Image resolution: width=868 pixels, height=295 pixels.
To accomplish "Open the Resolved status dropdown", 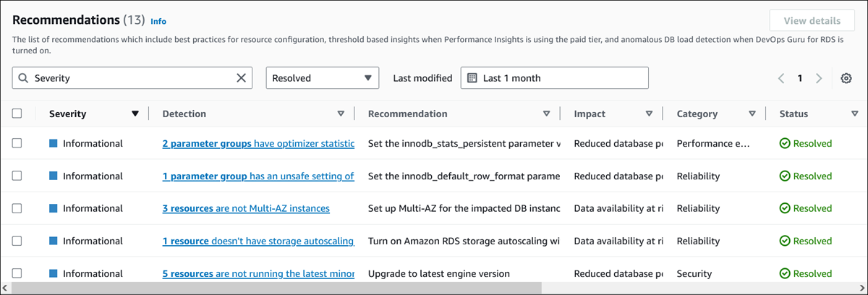I will pos(323,78).
